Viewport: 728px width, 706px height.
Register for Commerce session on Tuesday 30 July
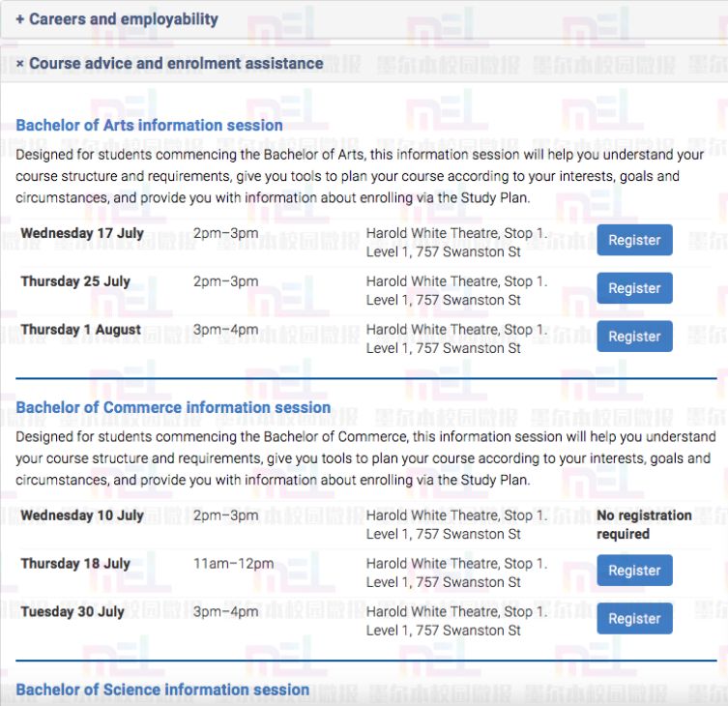point(634,619)
